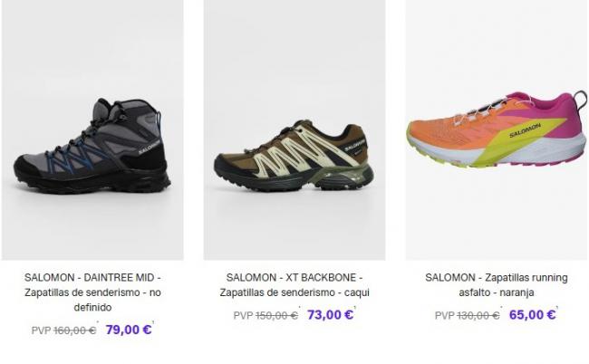Open the grey Daintree Mid boot photo

point(92,129)
